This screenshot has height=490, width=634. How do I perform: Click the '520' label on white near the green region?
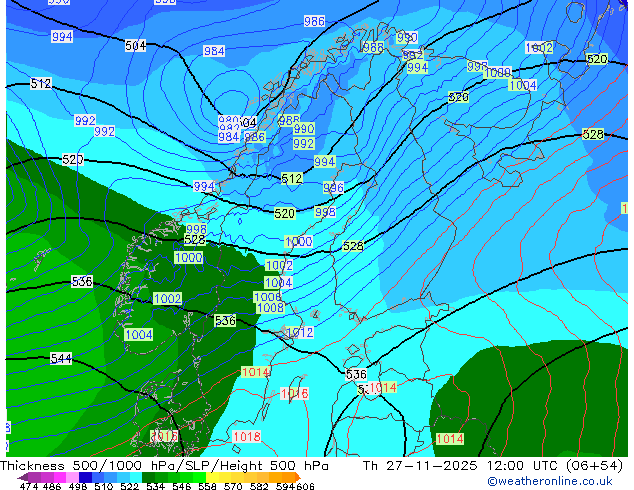73,159
